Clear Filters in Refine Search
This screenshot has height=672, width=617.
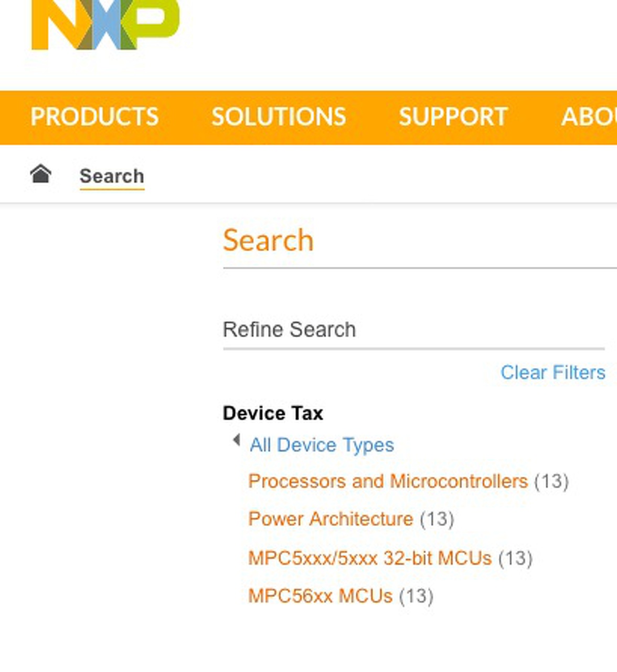[552, 372]
